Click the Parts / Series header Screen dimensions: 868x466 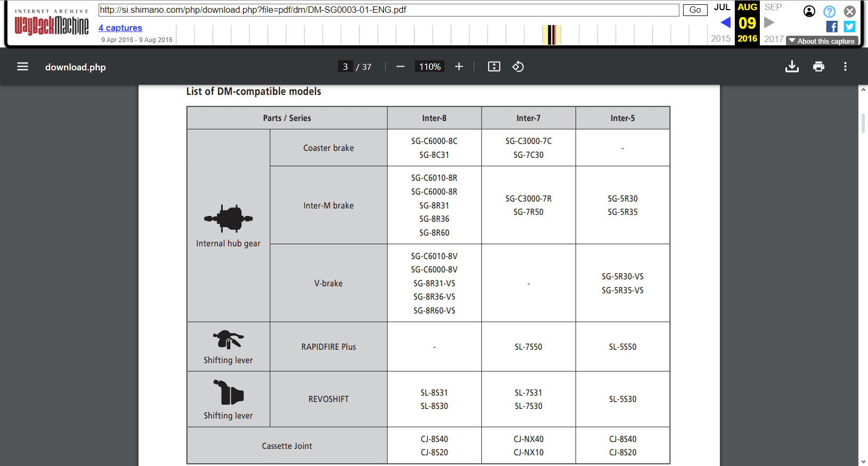pyautogui.click(x=287, y=118)
